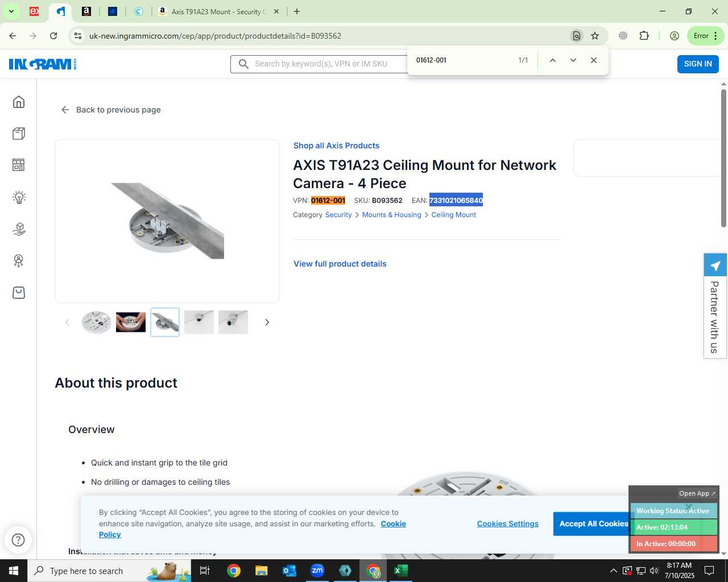Open Ceiling Mount breadcrumb link
Image resolution: width=728 pixels, height=582 pixels.
tap(454, 215)
